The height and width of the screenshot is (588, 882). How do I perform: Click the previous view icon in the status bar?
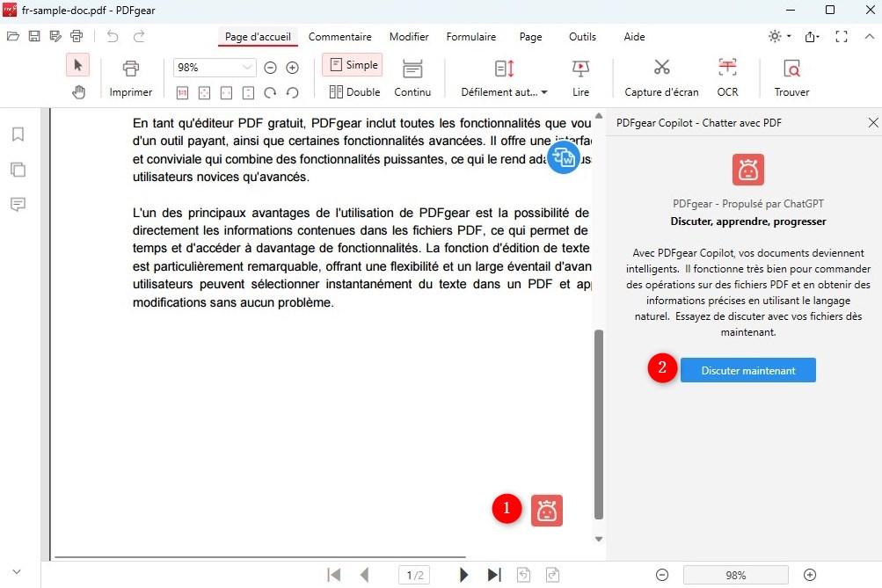[524, 575]
